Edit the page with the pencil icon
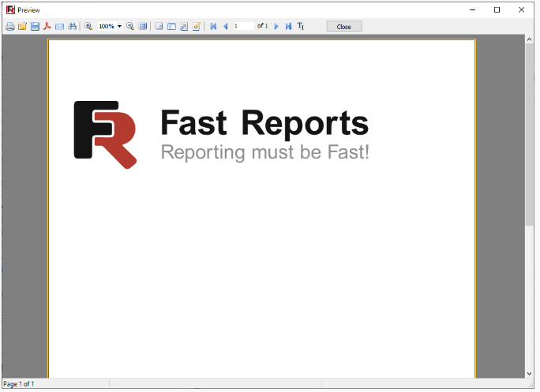 (197, 26)
